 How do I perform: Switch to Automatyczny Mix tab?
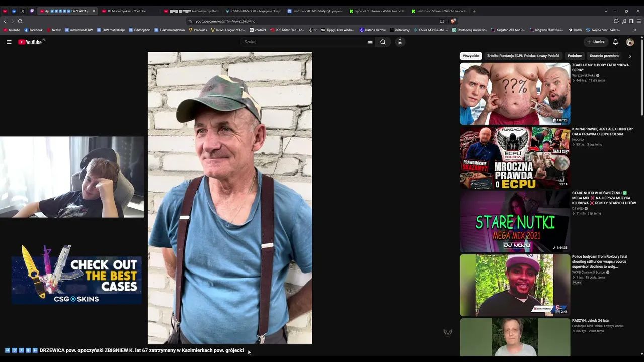[191, 11]
